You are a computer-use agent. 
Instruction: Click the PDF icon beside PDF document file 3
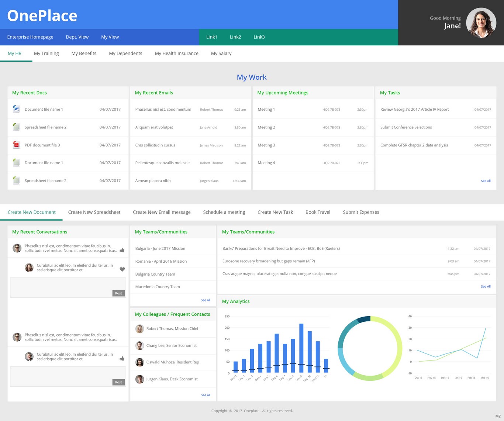coord(16,145)
